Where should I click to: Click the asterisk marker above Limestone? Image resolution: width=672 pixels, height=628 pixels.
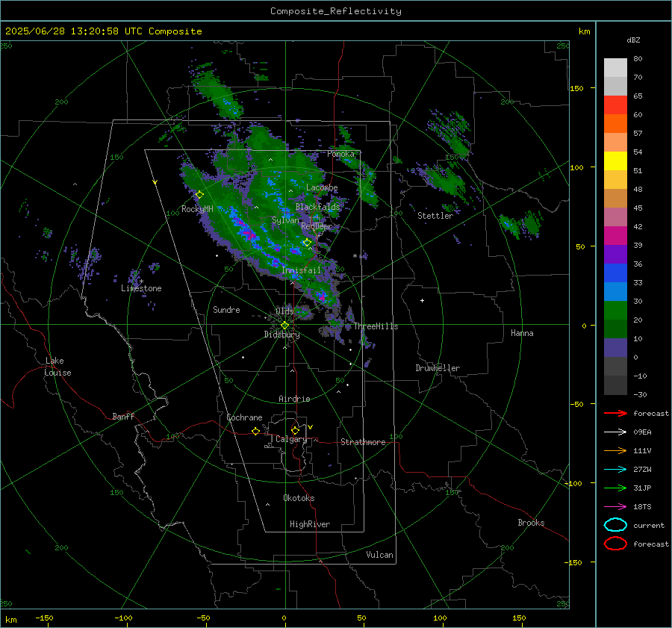click(141, 282)
